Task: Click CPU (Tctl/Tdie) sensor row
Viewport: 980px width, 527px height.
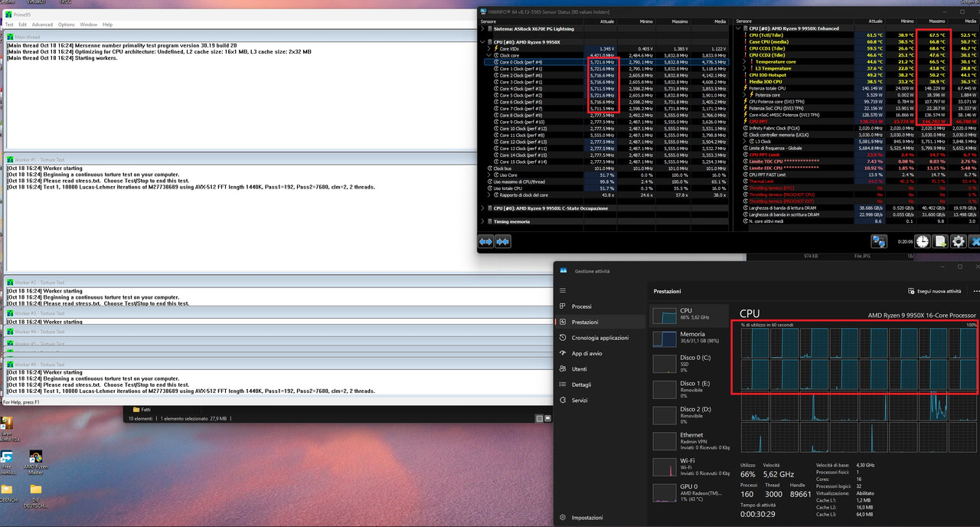Action: coord(857,35)
